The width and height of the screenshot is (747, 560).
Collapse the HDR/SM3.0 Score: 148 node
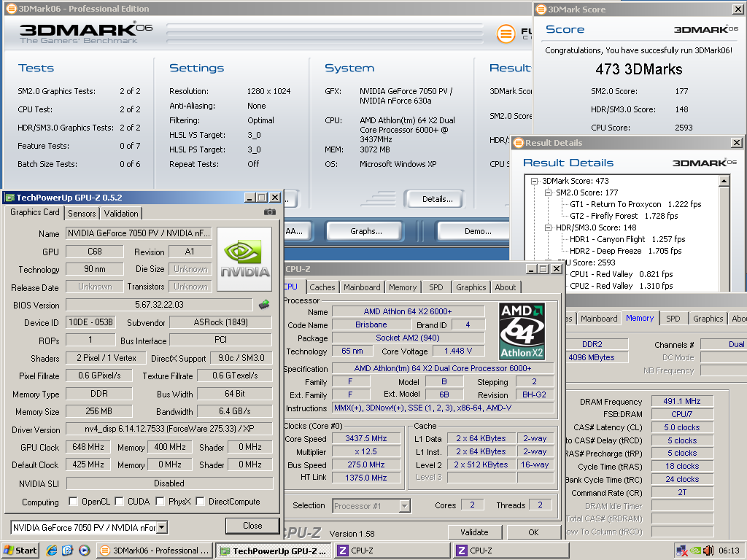[549, 227]
